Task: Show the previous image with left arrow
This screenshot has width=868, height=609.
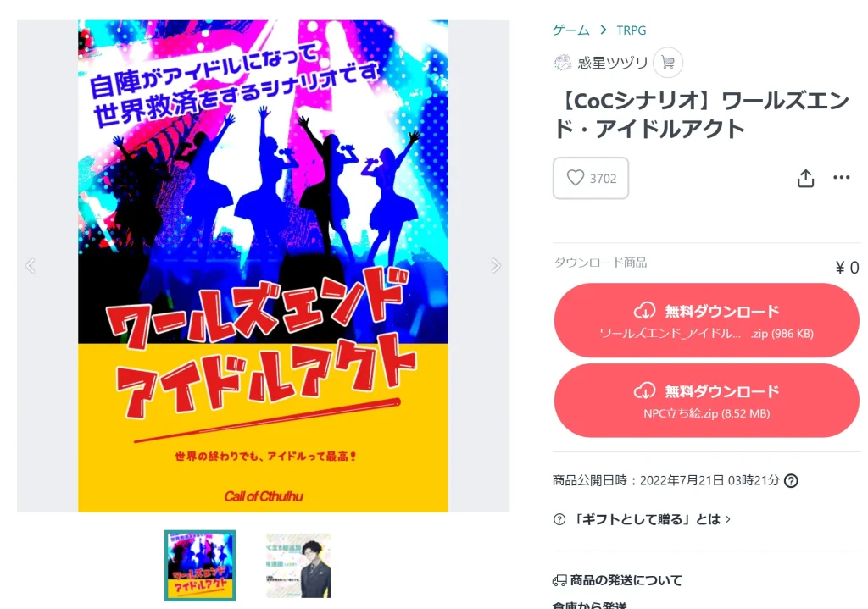Action: click(x=31, y=265)
